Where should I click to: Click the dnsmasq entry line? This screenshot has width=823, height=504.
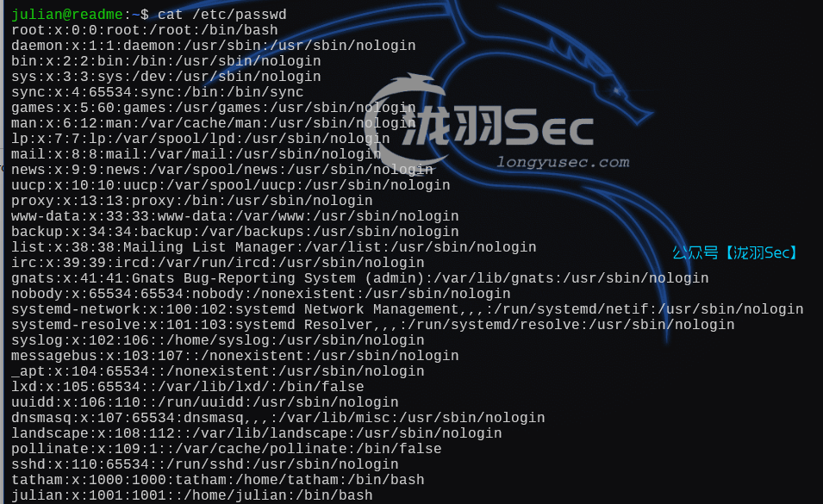pos(278,418)
